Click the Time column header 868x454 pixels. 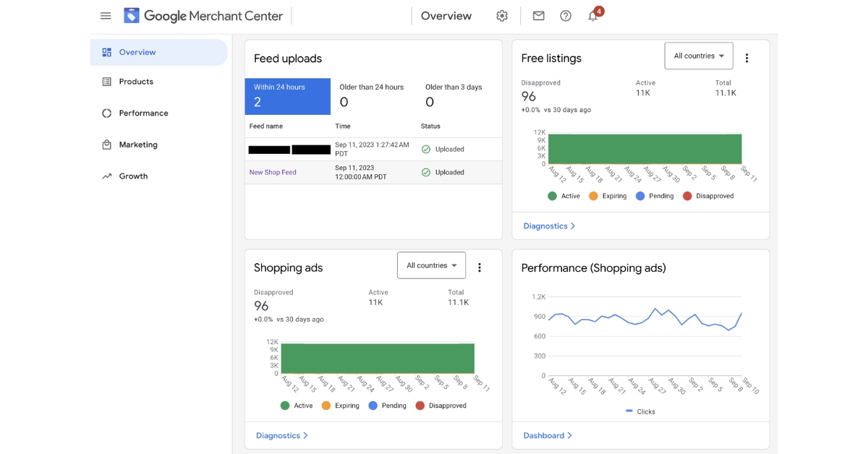343,126
